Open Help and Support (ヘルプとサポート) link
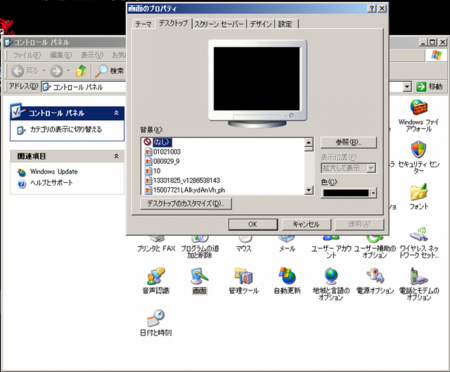The image size is (450, 372). [51, 183]
